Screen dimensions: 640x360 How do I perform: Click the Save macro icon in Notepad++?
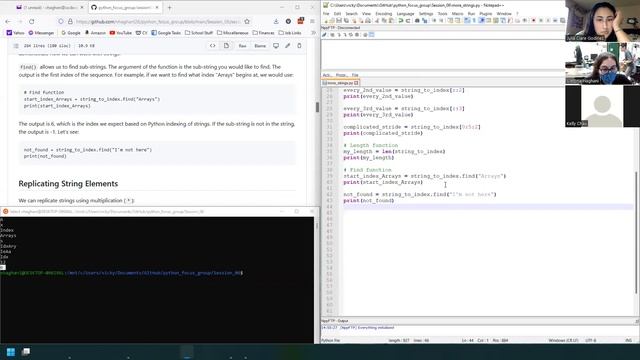tap(562, 20)
